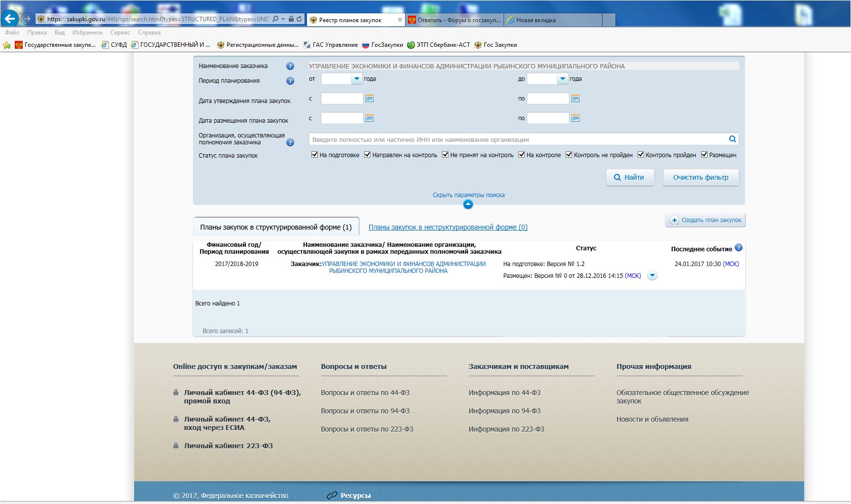Click the Очистить фильтр button

pyautogui.click(x=700, y=177)
